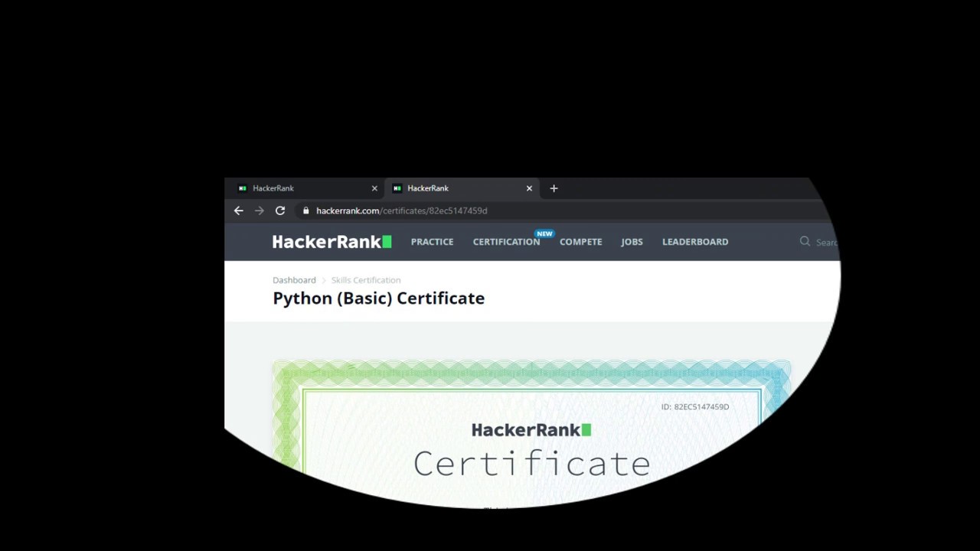Click the Dashboard breadcrumb link
The width and height of the screenshot is (980, 551).
pos(294,280)
